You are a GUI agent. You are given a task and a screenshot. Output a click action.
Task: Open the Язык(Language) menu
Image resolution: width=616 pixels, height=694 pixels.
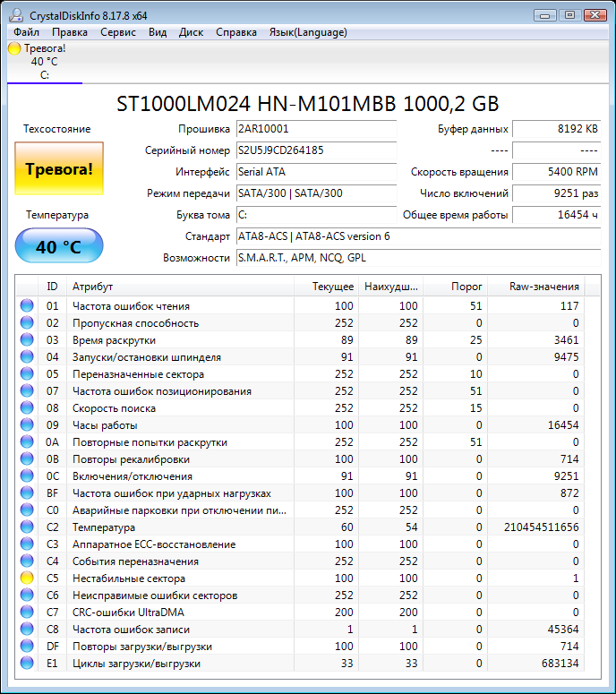point(308,32)
